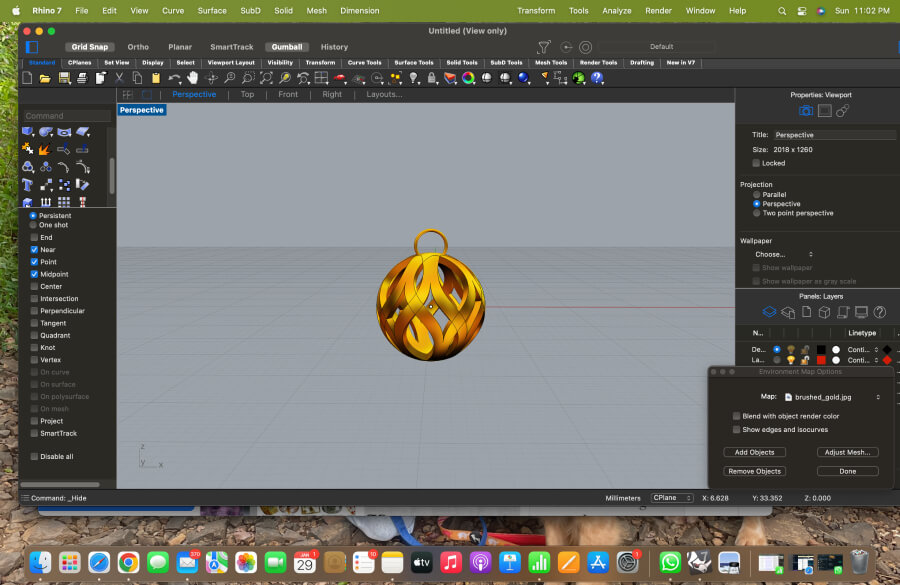Uncheck the Midpoint object snap
The width and height of the screenshot is (900, 585).
pos(34,274)
